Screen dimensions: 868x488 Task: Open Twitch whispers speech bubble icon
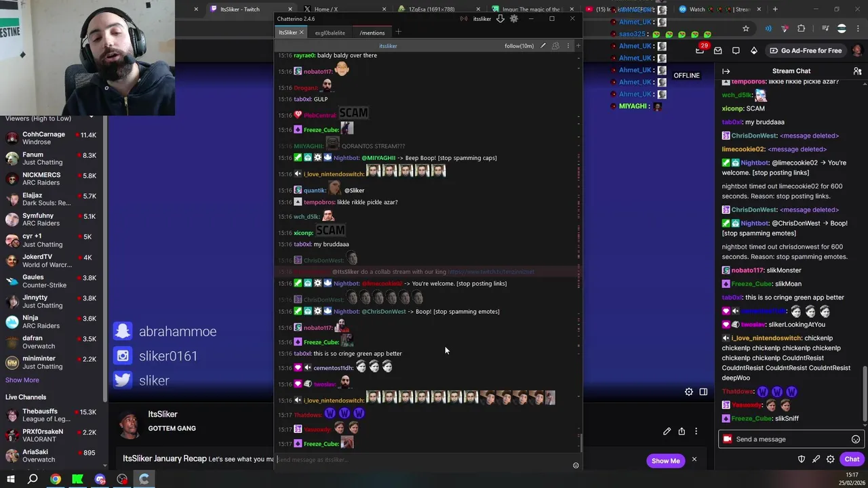tap(736, 50)
